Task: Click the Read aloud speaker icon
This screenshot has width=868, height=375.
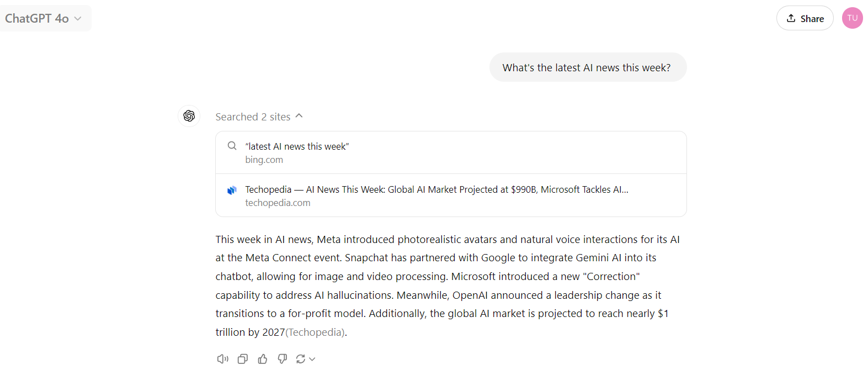Action: click(x=222, y=359)
